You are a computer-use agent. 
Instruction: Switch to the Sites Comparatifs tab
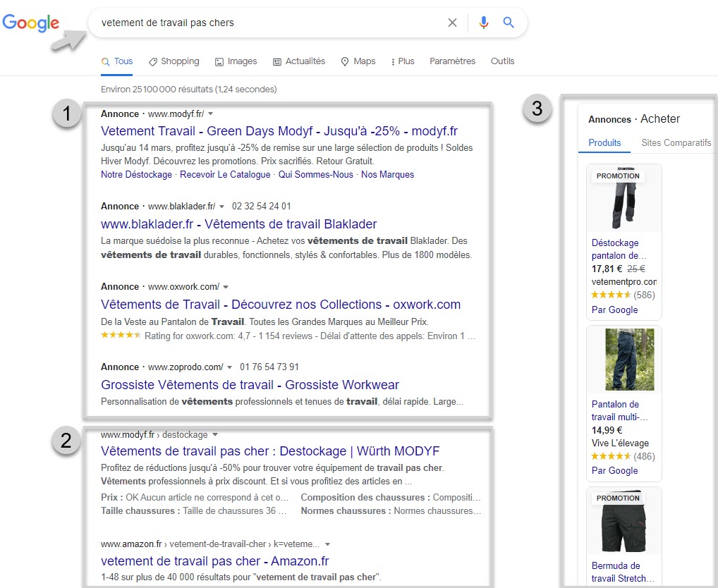[676, 142]
